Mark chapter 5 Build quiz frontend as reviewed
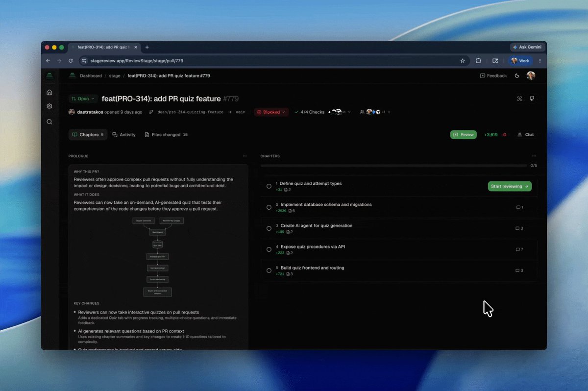 269,270
